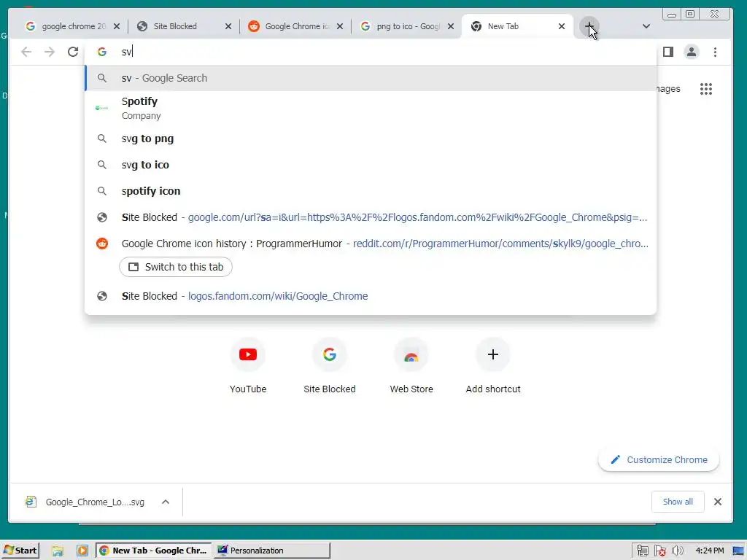Click the 'Switch to this tab' button
The height and width of the screenshot is (560, 747).
pos(176,267)
